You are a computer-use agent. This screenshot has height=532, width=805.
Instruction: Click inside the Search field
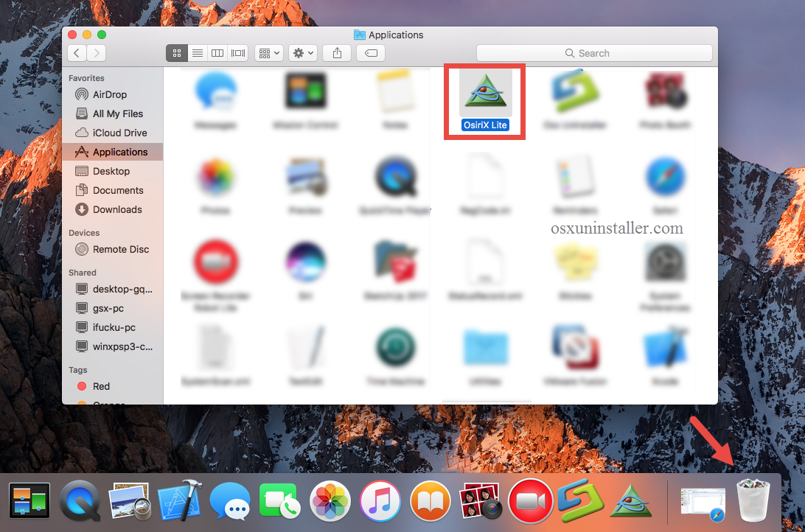click(x=593, y=52)
